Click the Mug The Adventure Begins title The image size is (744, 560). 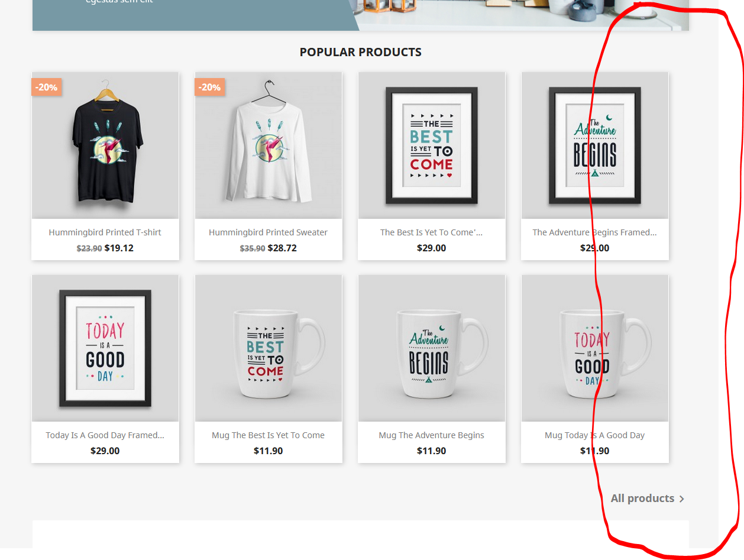pyautogui.click(x=431, y=435)
